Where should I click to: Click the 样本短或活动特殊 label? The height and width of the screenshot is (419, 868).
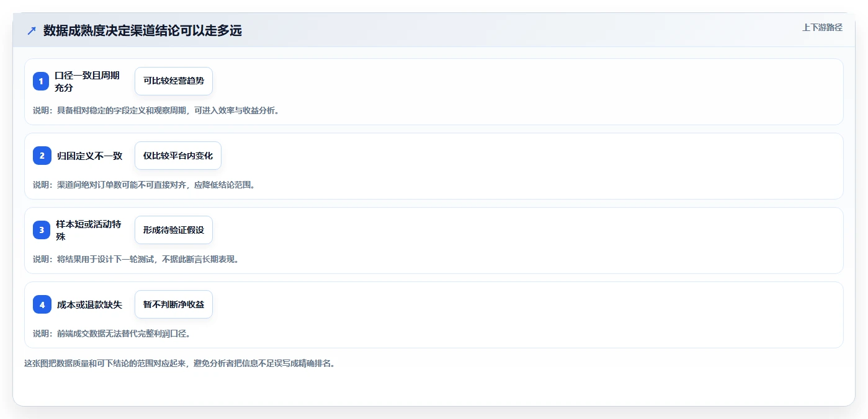tap(88, 230)
